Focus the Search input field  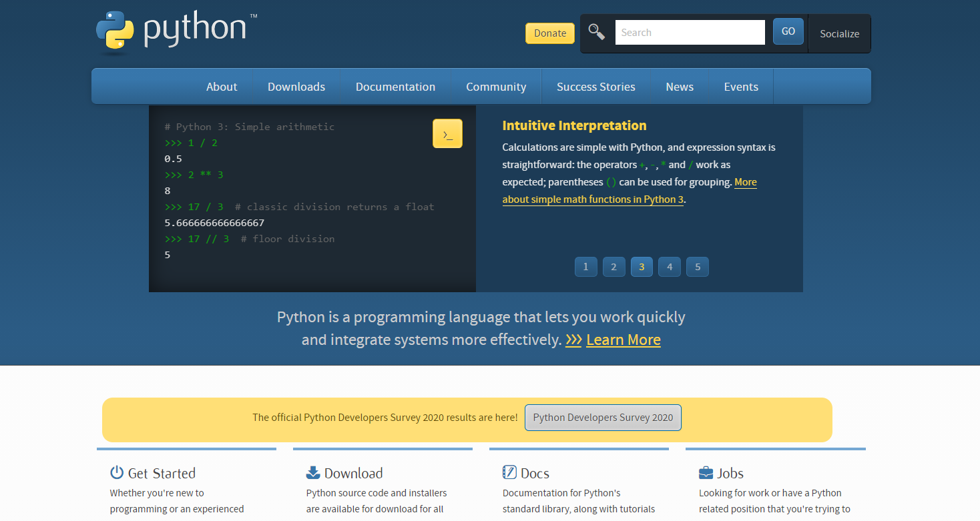[690, 32]
